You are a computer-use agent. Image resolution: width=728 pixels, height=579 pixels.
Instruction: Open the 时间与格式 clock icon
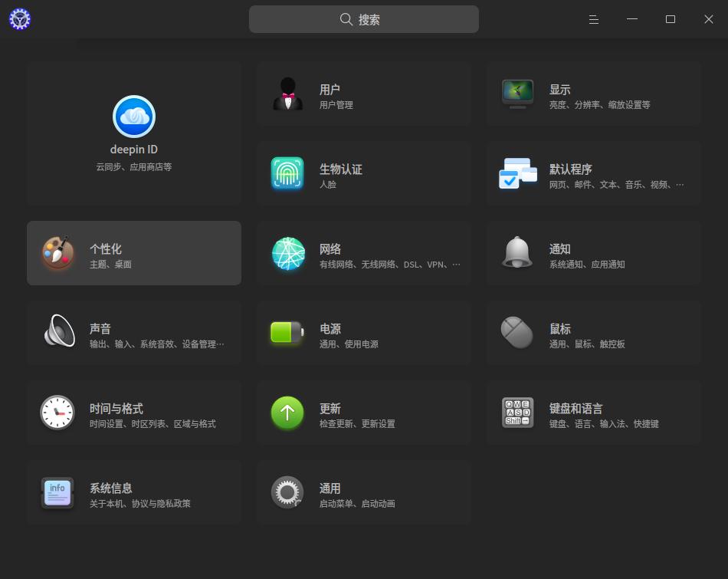tap(57, 412)
